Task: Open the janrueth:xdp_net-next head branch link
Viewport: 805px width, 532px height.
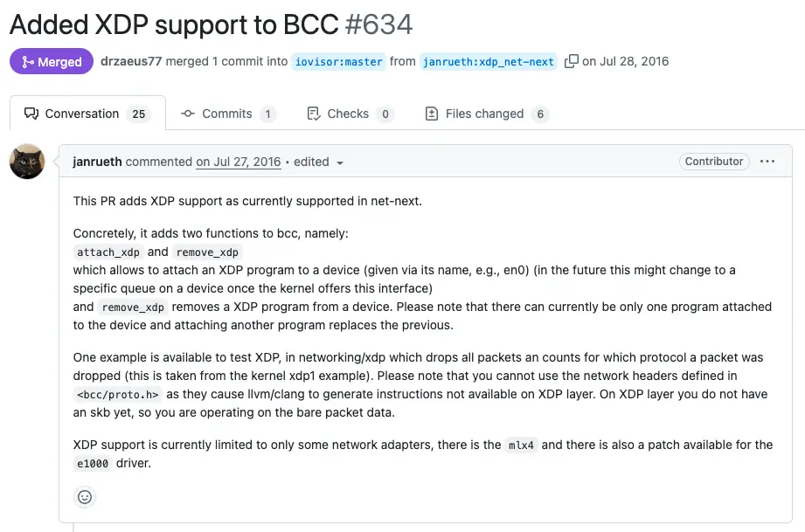Action: [488, 62]
